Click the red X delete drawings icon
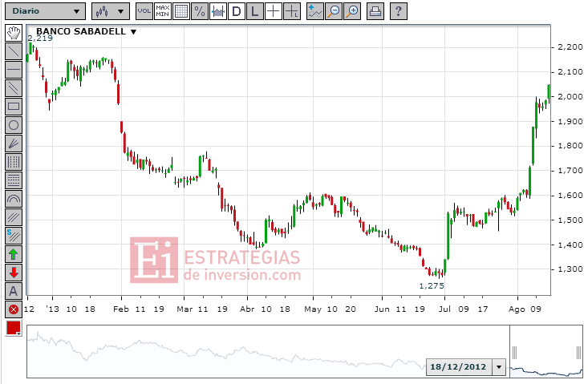The height and width of the screenshot is (384, 588). tap(14, 309)
